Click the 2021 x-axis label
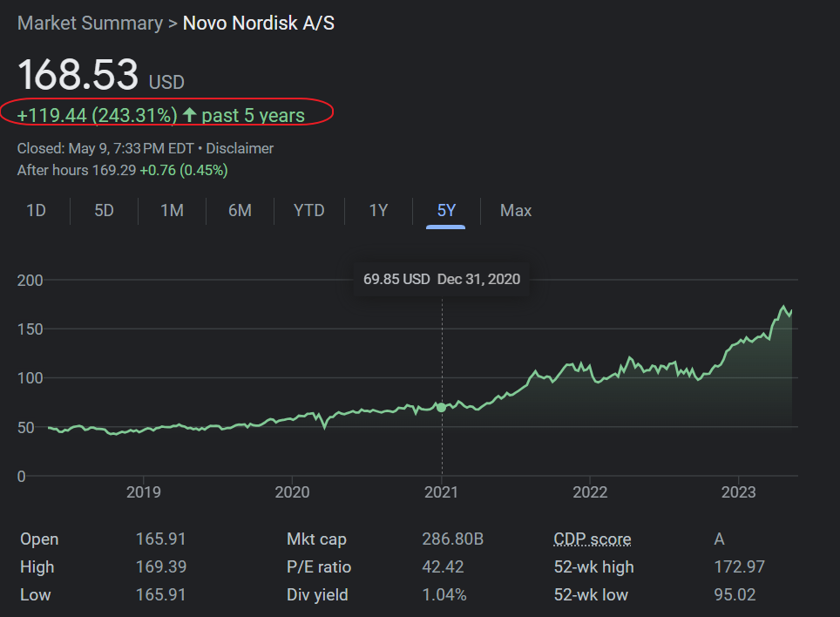This screenshot has height=617, width=840. [442, 492]
